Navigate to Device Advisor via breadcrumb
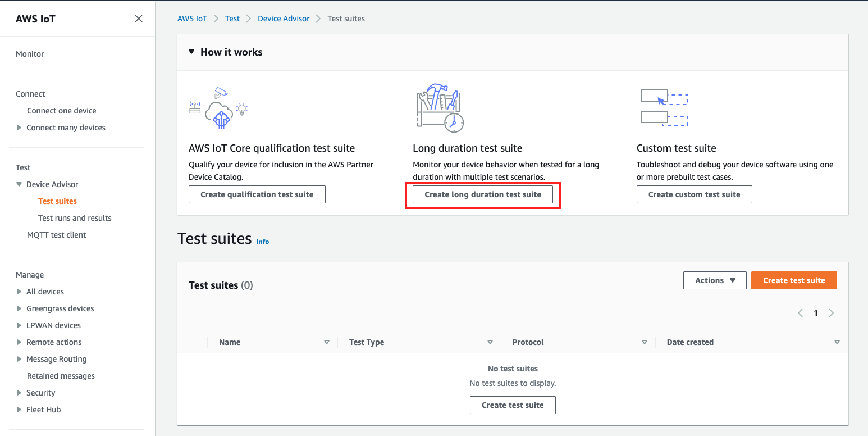Viewport: 868px width, 436px height. coord(284,18)
